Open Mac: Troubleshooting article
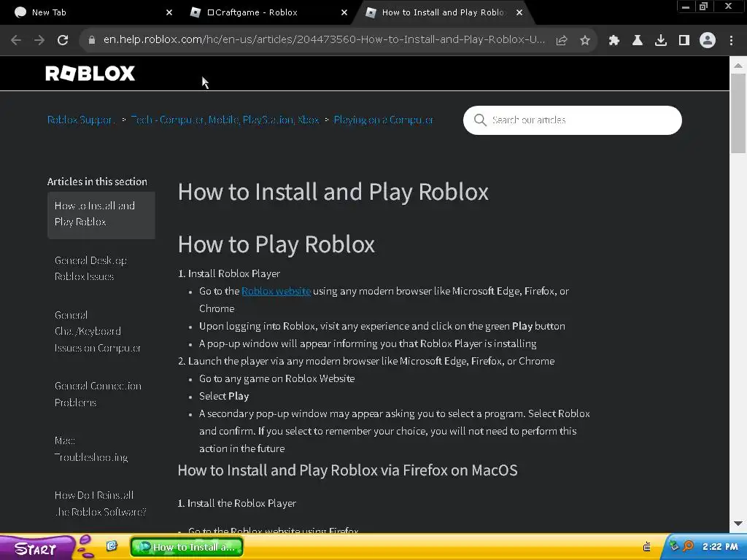Viewport: 747px width, 560px height. click(91, 449)
